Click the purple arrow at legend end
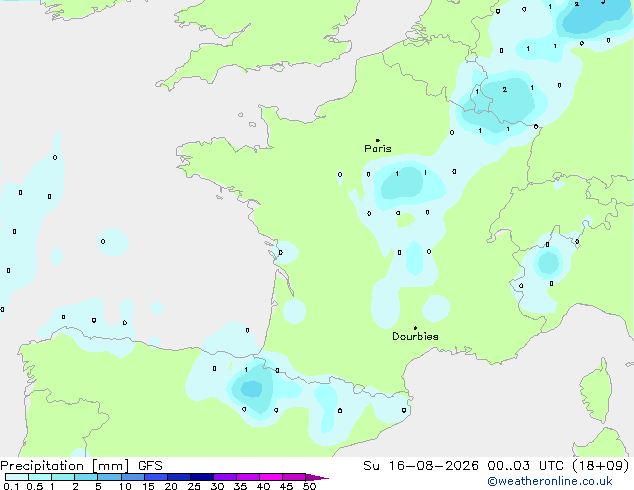The width and height of the screenshot is (634, 490). tap(317, 478)
